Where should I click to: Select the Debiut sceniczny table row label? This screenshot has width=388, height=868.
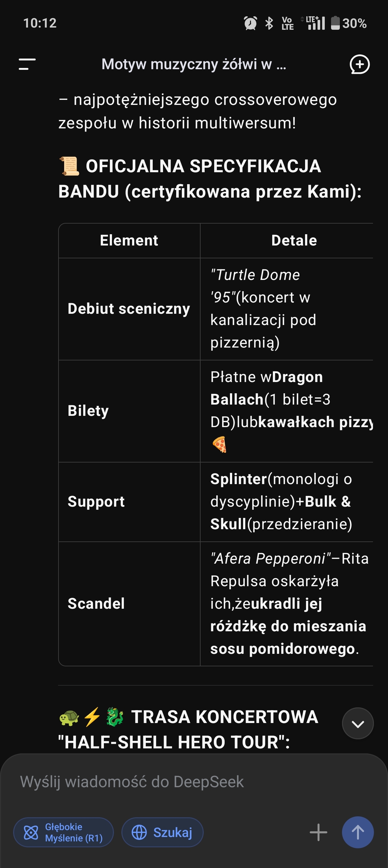[x=129, y=309]
